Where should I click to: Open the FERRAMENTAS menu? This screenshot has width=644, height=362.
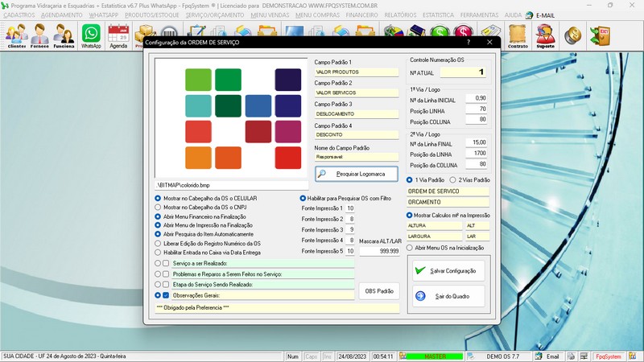tap(479, 15)
